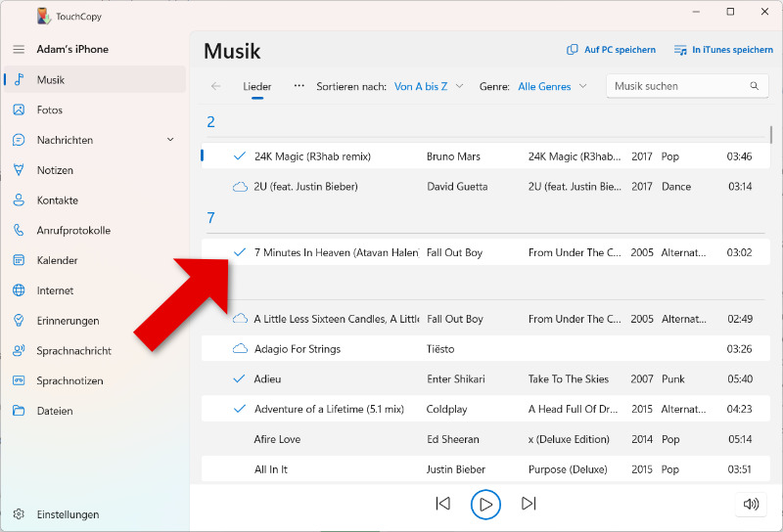
Task: Click the back arrow in music toolbar
Action: coord(215,86)
